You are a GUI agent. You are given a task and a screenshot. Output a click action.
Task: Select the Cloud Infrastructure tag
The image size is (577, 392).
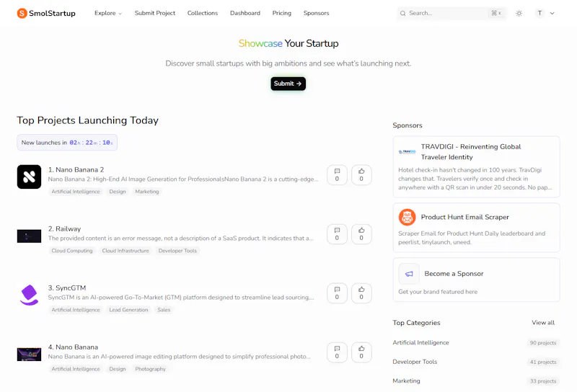click(125, 251)
